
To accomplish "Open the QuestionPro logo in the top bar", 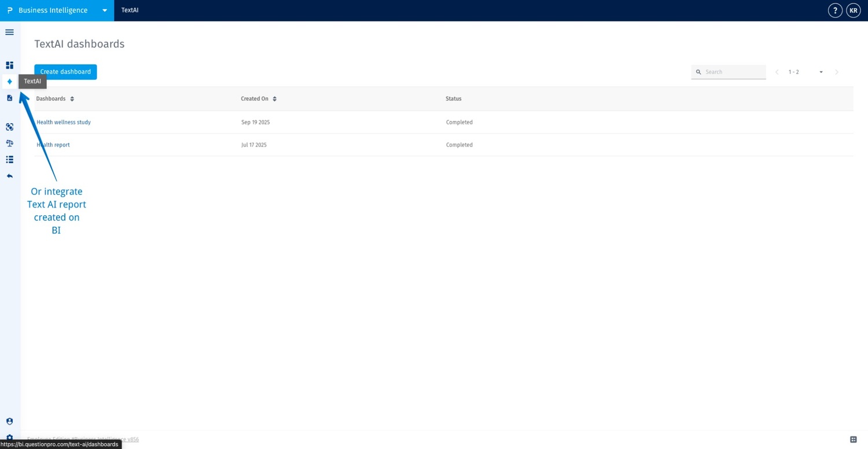I will 9,10.
